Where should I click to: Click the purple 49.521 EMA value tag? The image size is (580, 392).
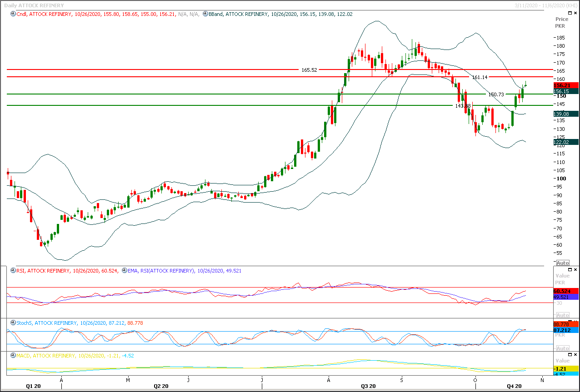coord(566,297)
